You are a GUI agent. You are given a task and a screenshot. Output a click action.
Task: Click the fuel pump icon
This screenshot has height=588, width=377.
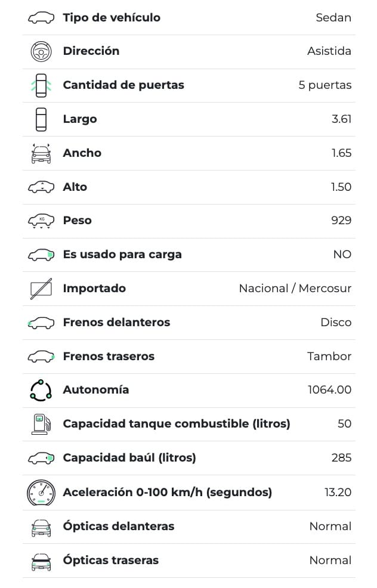pos(41,424)
